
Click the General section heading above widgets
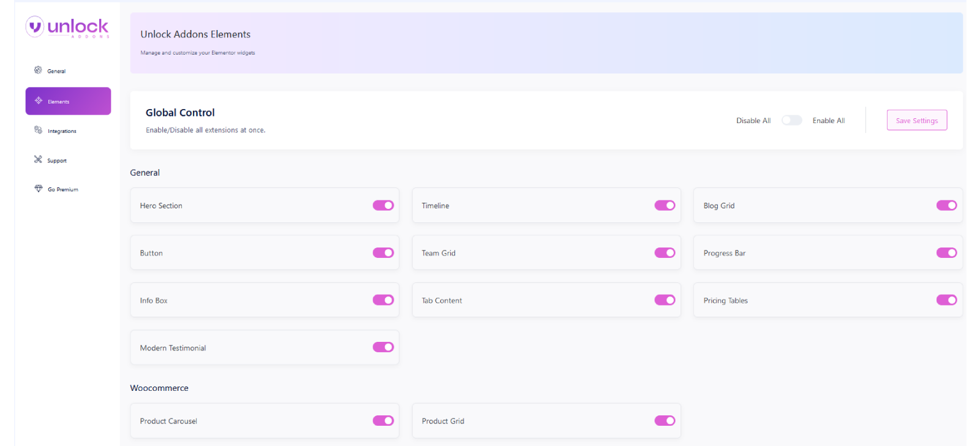point(145,173)
